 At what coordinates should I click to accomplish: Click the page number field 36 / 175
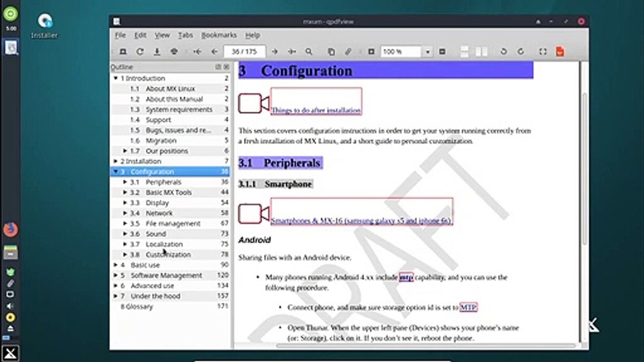(244, 52)
